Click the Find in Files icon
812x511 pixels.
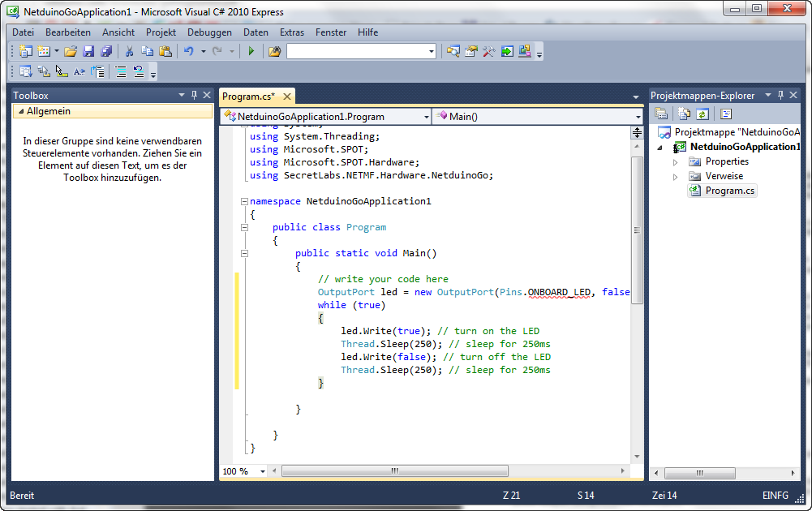coord(274,51)
